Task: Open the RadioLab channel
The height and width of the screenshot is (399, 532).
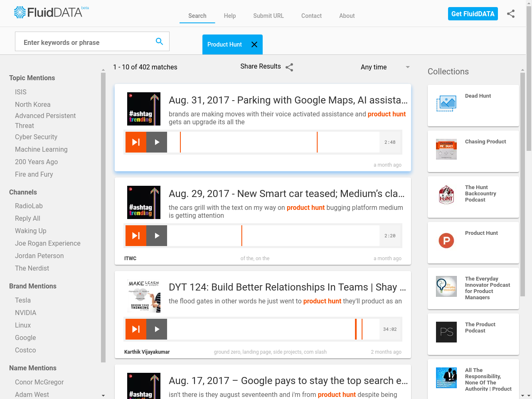Action: click(29, 206)
